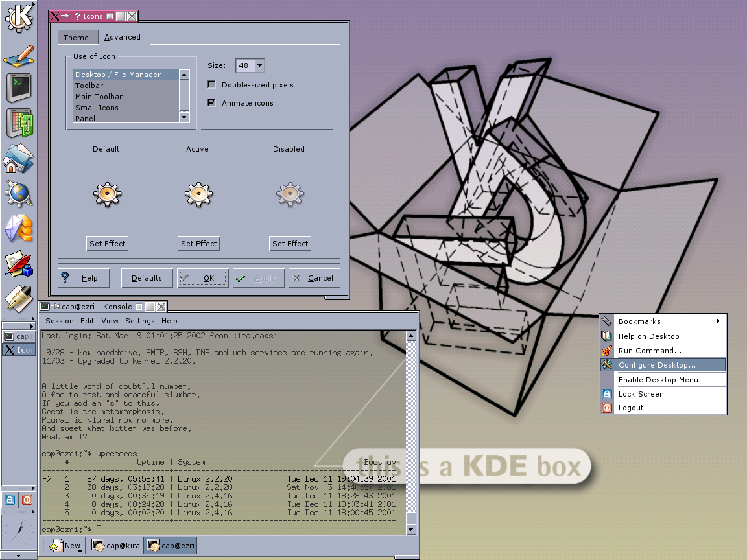
Task: Select Main Toolbar in icon use list
Action: tap(99, 97)
